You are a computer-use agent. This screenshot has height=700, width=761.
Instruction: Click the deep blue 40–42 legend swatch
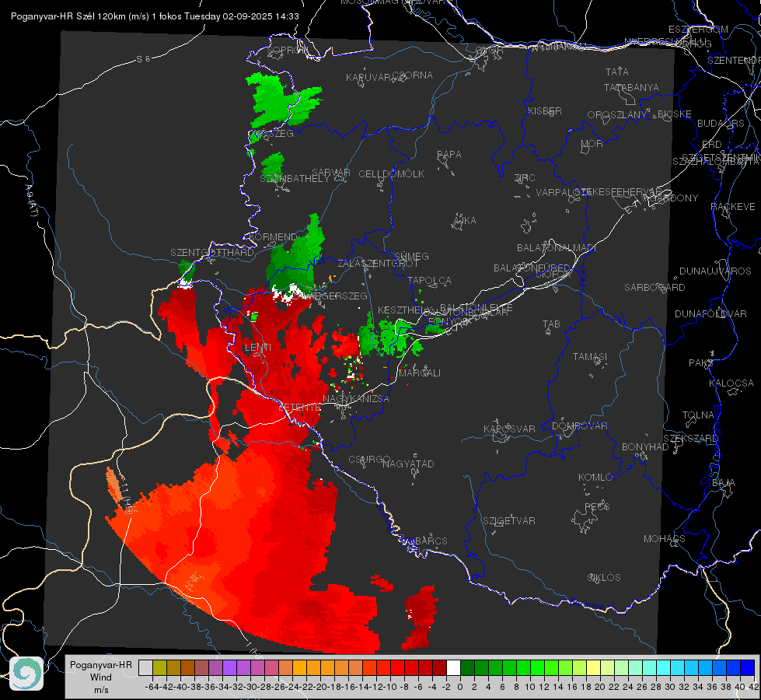pos(748,668)
